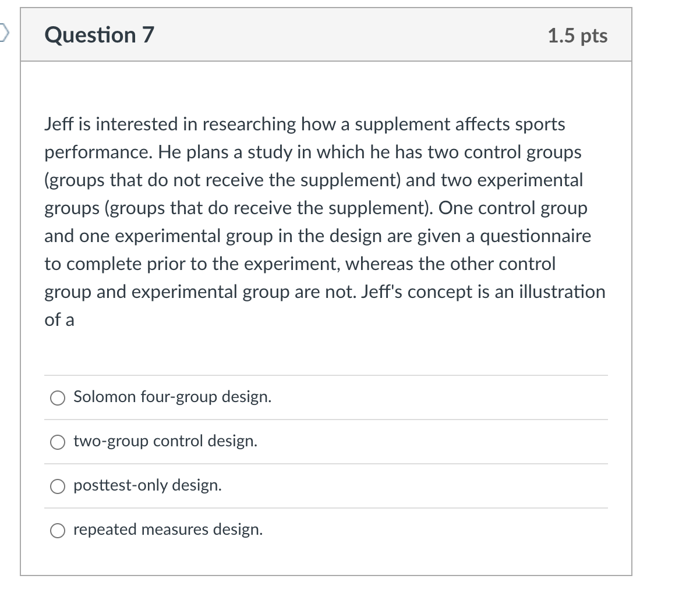The image size is (700, 611).
Task: Click the empty area below repeated measures option
Action: 326,558
